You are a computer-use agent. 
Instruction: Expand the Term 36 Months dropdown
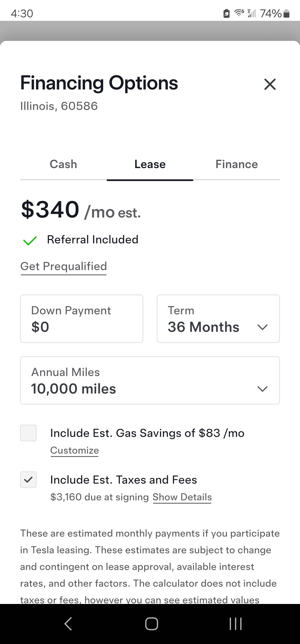tap(218, 319)
